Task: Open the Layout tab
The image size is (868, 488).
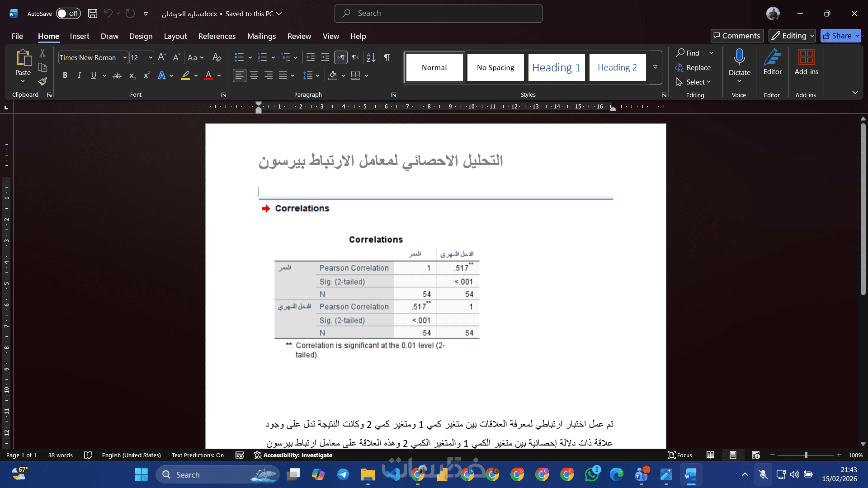Action: 175,36
